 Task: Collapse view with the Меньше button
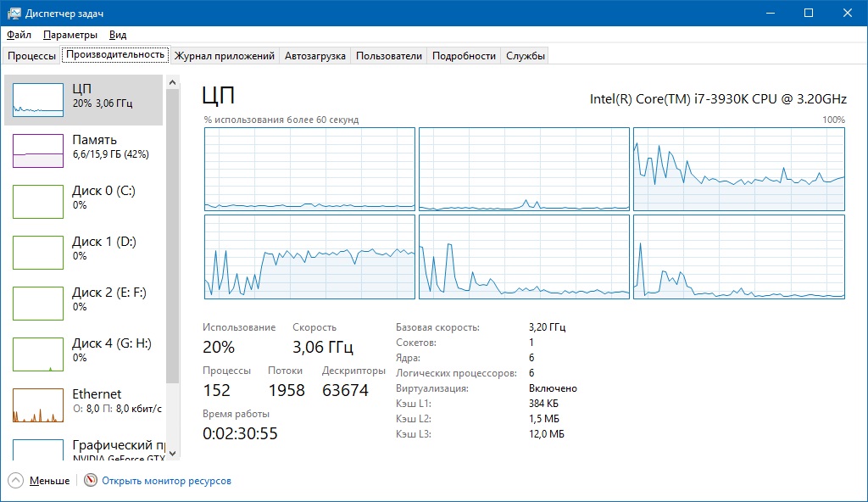click(x=49, y=481)
